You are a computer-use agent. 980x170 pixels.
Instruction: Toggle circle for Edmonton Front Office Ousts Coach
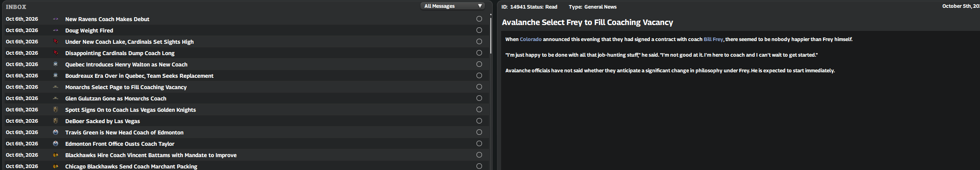[479, 143]
